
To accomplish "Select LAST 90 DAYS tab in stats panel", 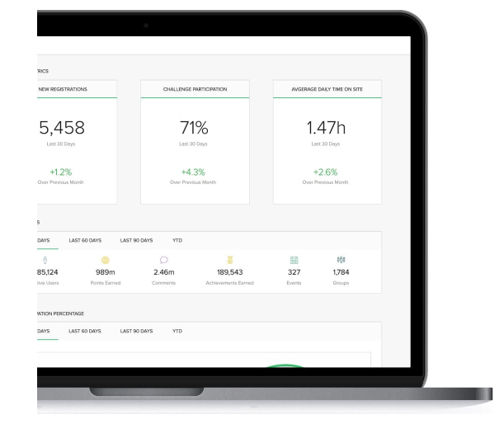I will coord(136,241).
